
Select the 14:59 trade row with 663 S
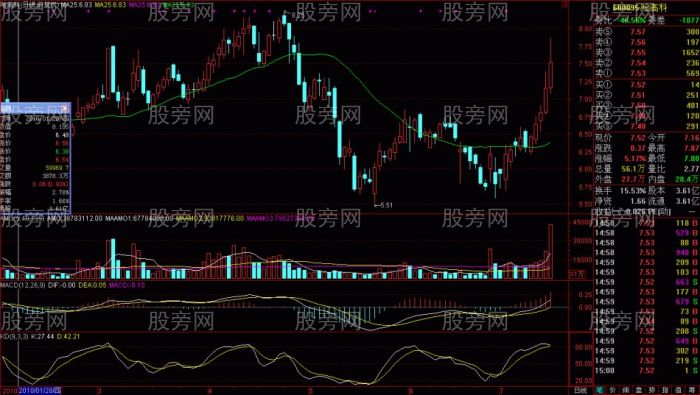click(647, 282)
